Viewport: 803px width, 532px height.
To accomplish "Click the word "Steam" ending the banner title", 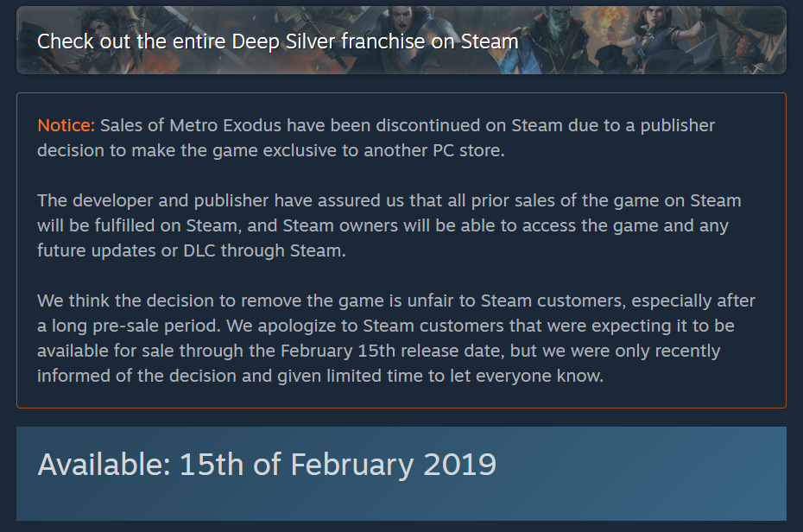I will (490, 41).
